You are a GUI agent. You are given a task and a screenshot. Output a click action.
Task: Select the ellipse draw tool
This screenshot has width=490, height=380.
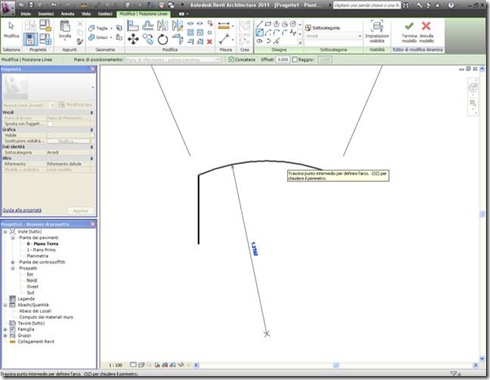pyautogui.click(x=260, y=41)
